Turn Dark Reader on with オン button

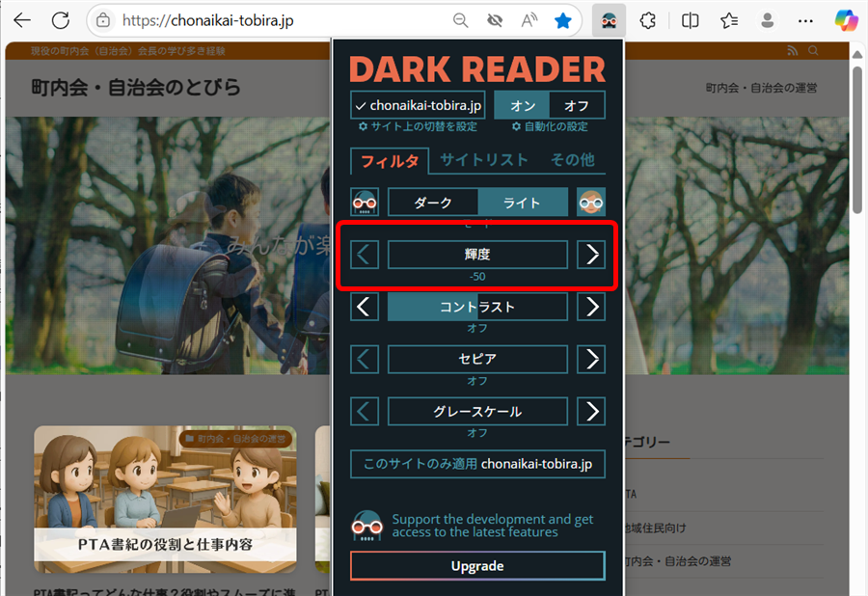[x=522, y=105]
